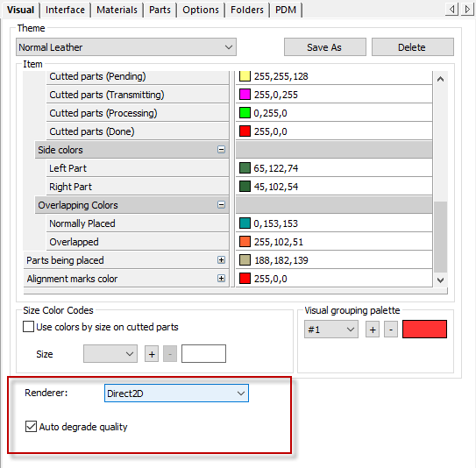Expand the Parts being placed item
Viewport: 476px width, 468px height.
(x=221, y=259)
